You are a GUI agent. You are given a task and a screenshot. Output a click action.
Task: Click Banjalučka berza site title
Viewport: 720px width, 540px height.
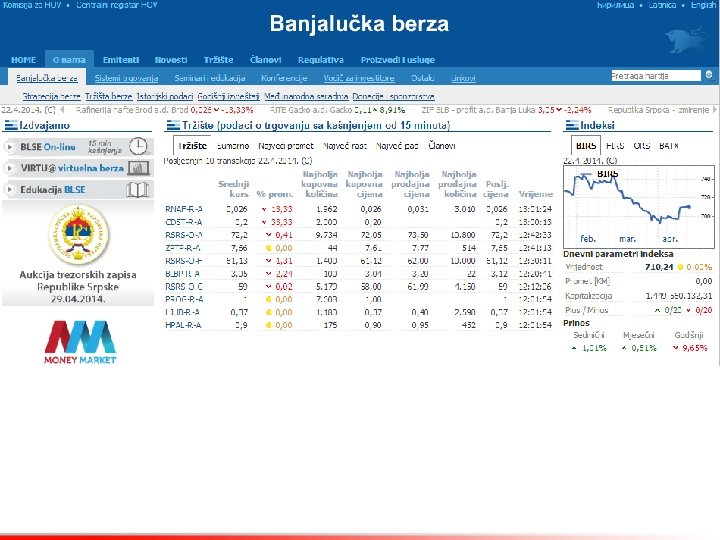click(x=359, y=23)
